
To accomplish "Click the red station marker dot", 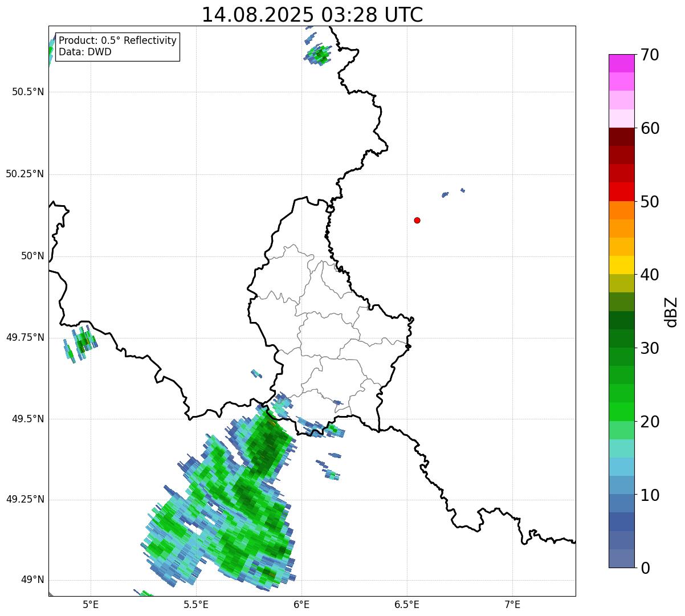I will (x=417, y=220).
